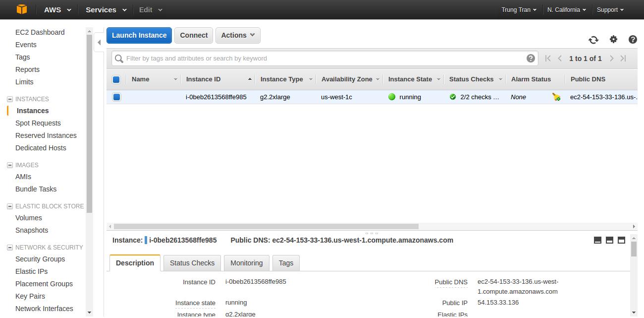Click the Public DNS column header

tap(588, 79)
